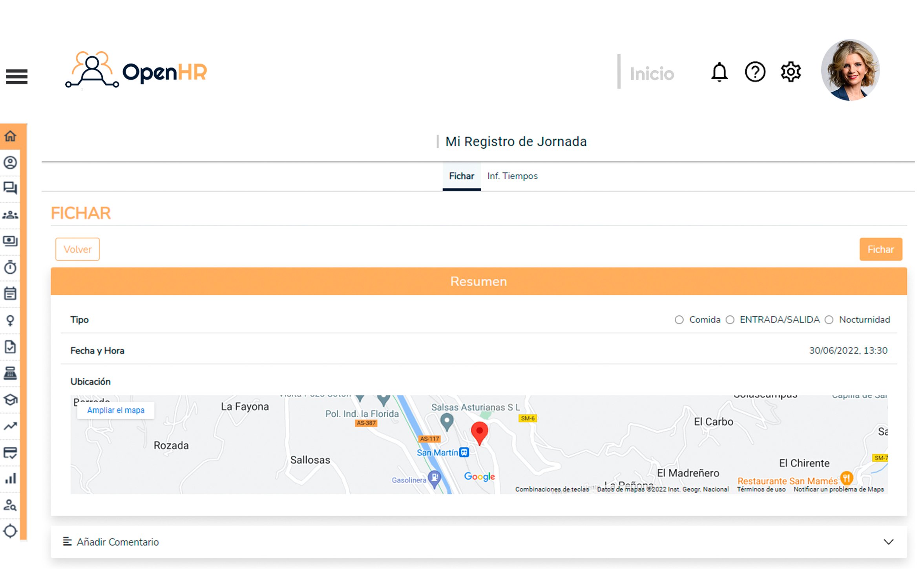Screen dimensions: 924x573
Task: Open the stopwatch time tracking icon
Action: coord(10,267)
